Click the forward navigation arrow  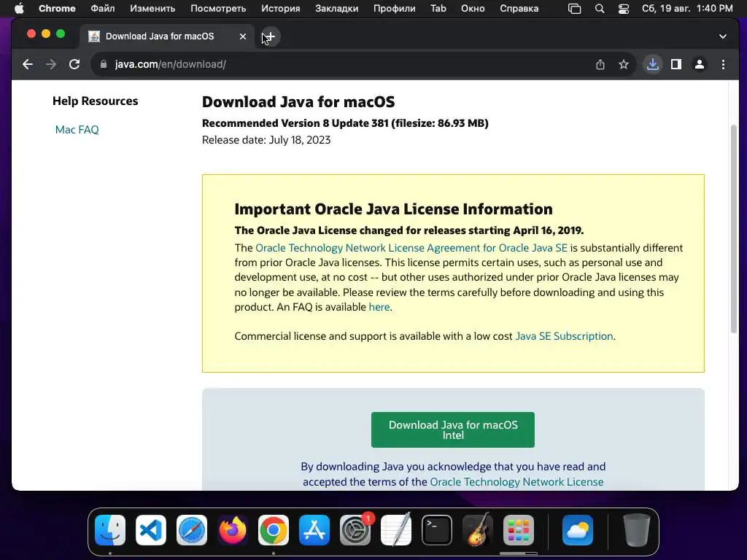click(51, 64)
